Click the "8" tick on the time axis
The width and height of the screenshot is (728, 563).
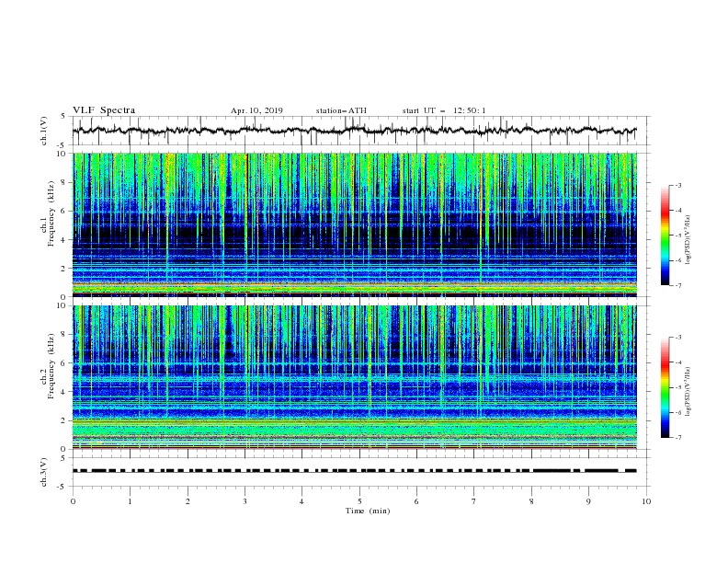tap(531, 501)
